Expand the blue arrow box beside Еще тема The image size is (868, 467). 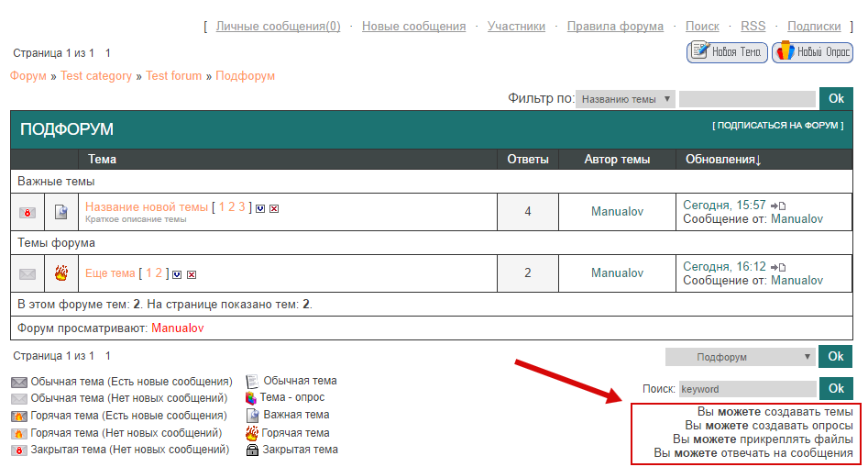coord(177,273)
